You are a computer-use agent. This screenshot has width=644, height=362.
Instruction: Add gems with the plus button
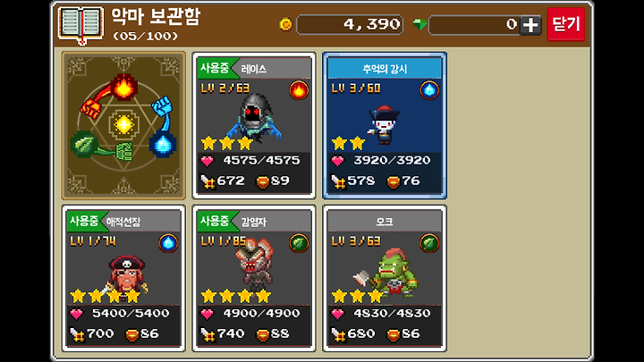530,25
